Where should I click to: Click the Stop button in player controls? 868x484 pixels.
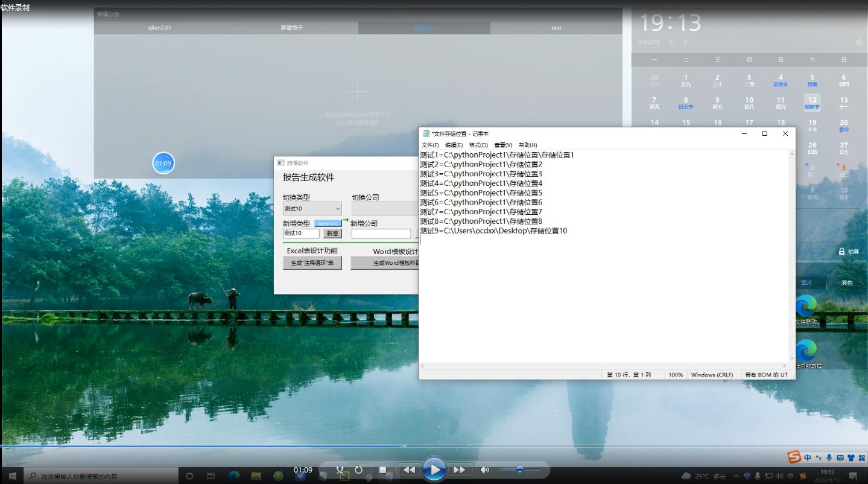[x=382, y=470]
